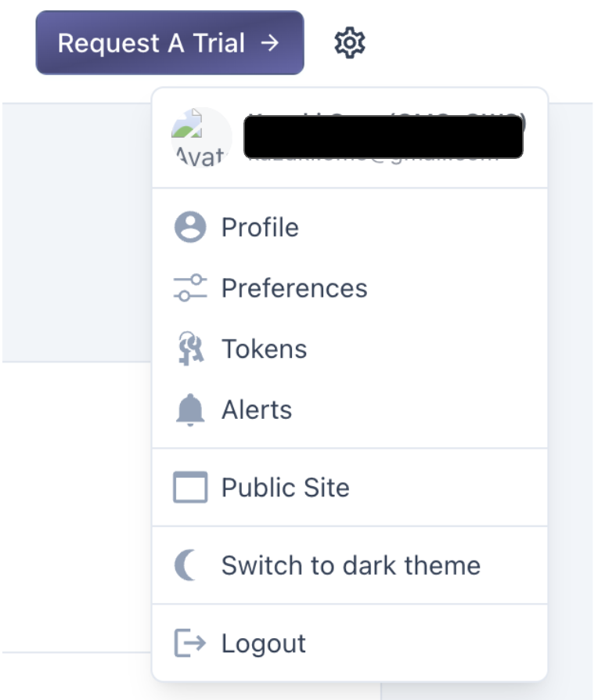
Task: Click the Preferences sliders icon
Action: tap(190, 288)
